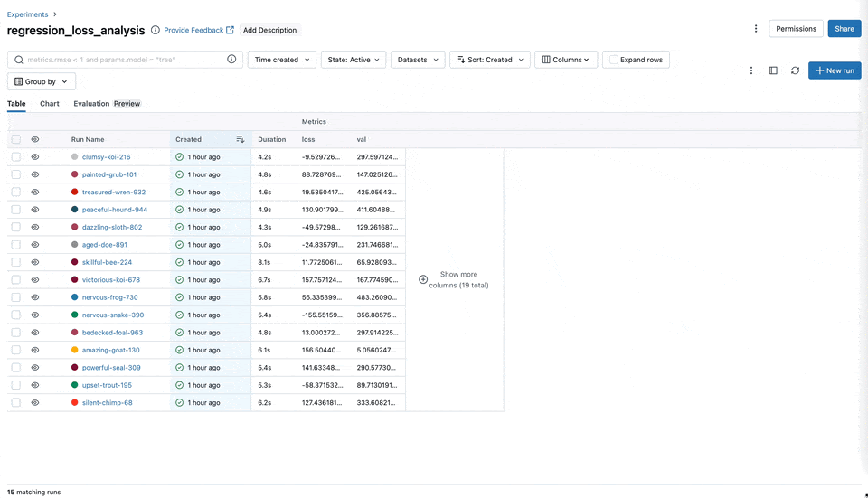This screenshot has height=498, width=868.
Task: Click the plus icon to show more columns
Action: 423,279
